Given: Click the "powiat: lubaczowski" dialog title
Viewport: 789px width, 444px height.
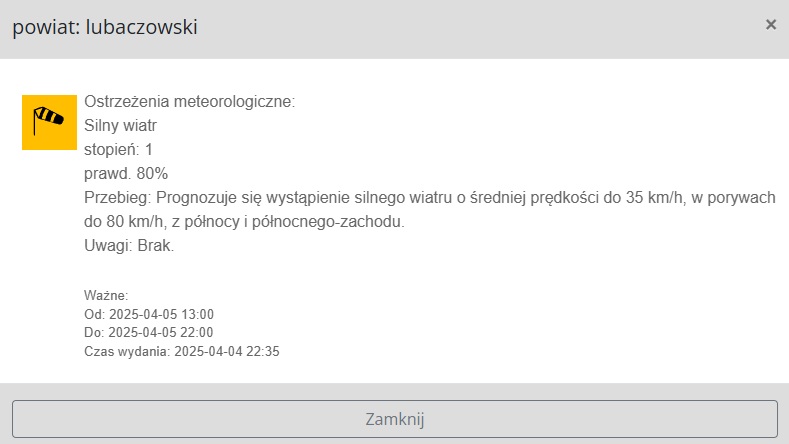Looking at the screenshot, I should (105, 27).
